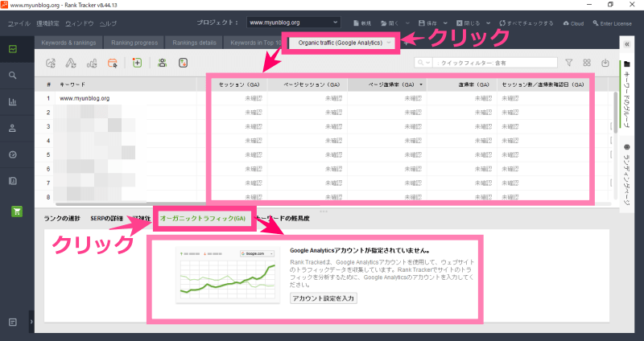Click the Google Ads update toolbar icon
This screenshot has height=341, width=644.
pyautogui.click(x=71, y=63)
